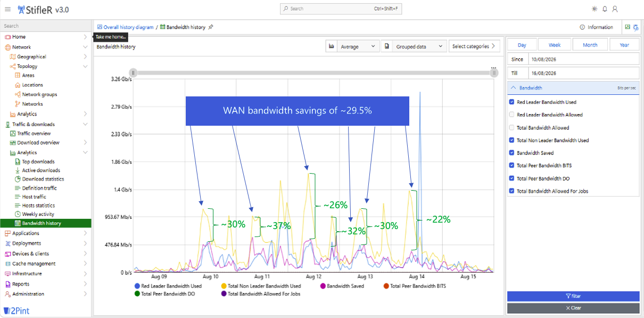Open the user account icon

click(x=615, y=9)
